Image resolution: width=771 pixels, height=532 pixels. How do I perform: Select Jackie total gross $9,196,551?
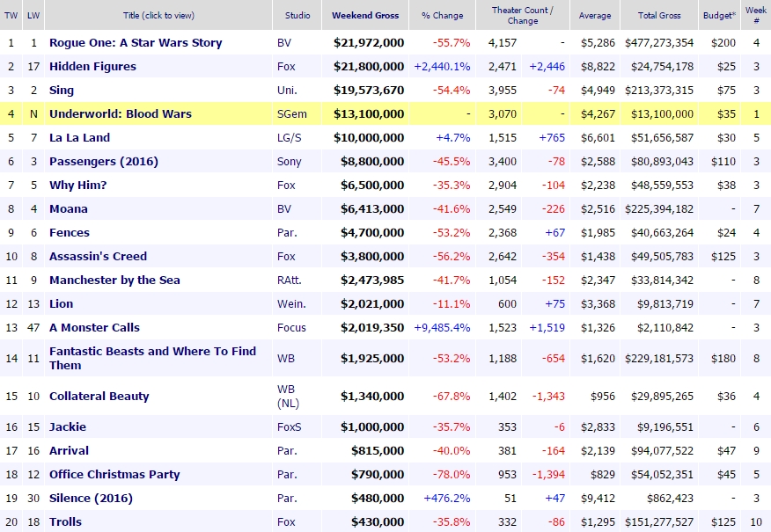665,426
